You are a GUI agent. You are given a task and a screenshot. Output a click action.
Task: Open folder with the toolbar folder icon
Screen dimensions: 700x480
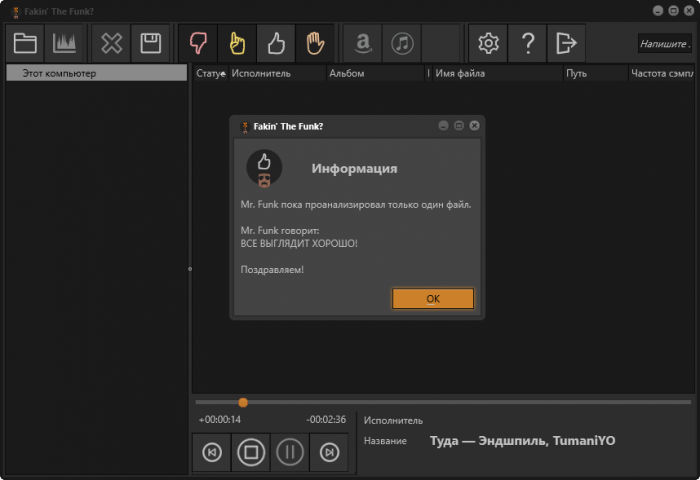25,43
